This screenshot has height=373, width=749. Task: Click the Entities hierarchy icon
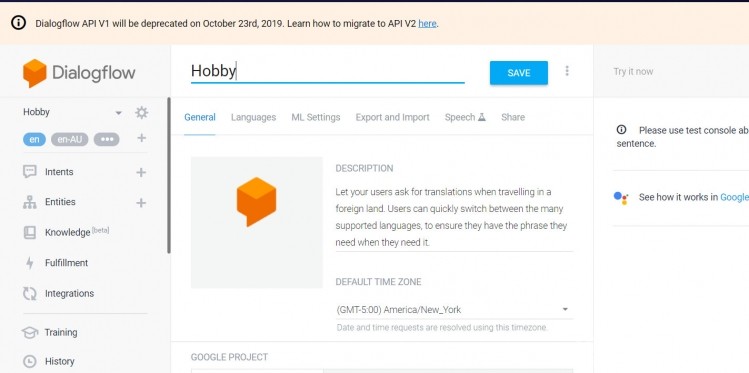coord(30,202)
